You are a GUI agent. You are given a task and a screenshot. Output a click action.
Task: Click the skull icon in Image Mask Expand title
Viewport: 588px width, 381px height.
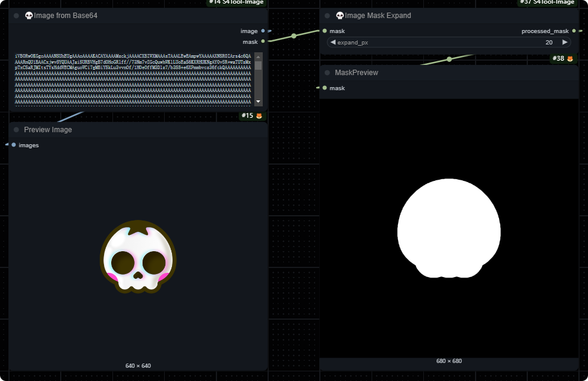coord(340,16)
